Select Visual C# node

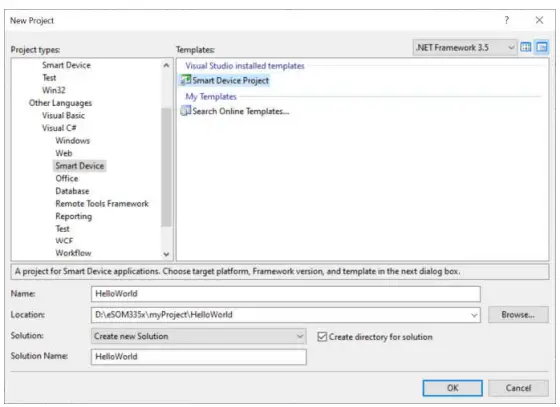tap(59, 128)
